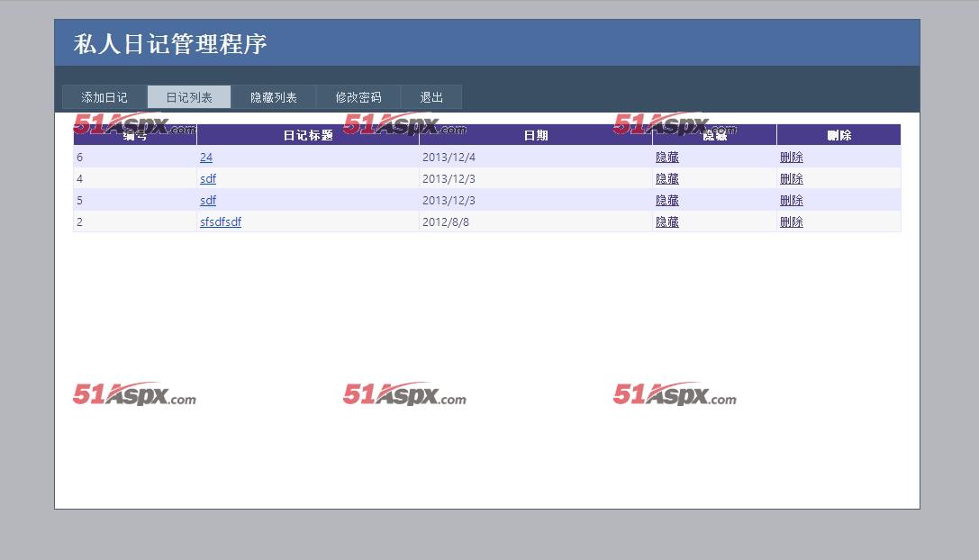Switch to the 日记列表 tab
The width and height of the screenshot is (979, 560).
point(189,97)
